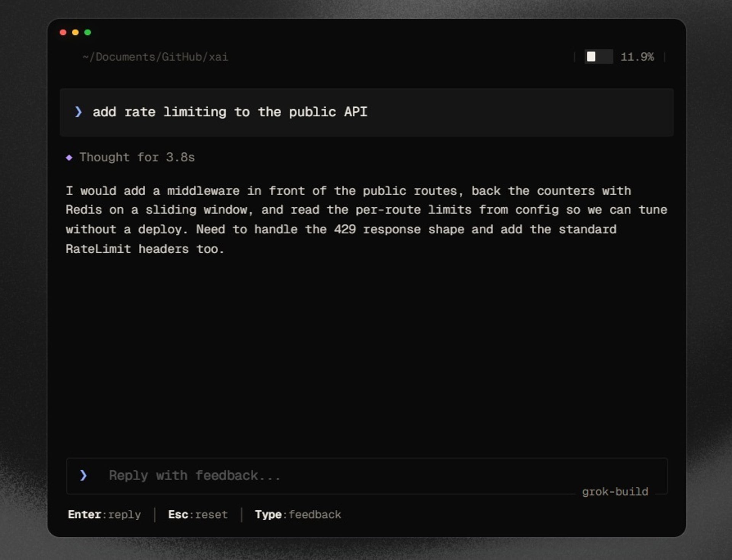Screen dimensions: 732x560
Task: Click the Reply with feedback input field
Action: (367, 476)
